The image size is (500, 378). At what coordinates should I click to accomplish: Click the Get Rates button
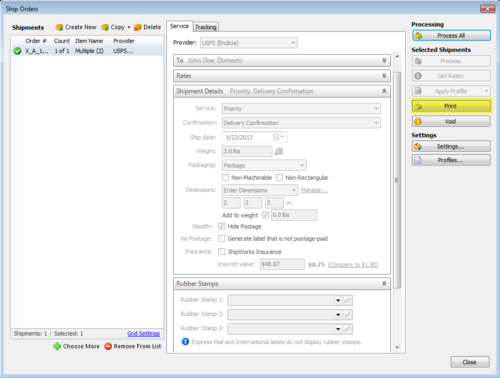pyautogui.click(x=451, y=76)
